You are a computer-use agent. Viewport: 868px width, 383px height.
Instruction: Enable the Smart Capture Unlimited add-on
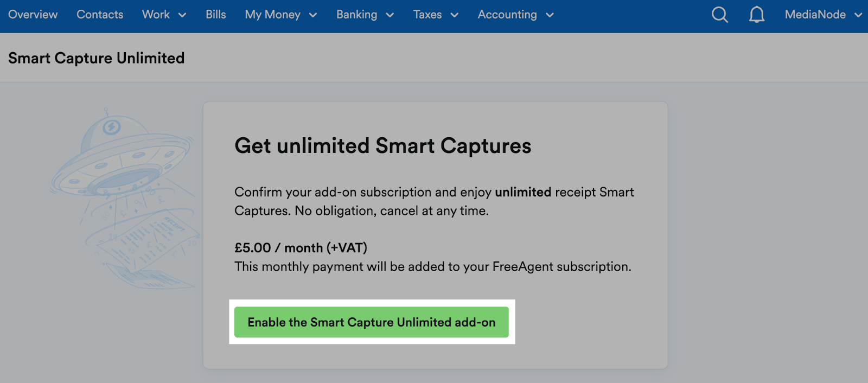tap(372, 322)
